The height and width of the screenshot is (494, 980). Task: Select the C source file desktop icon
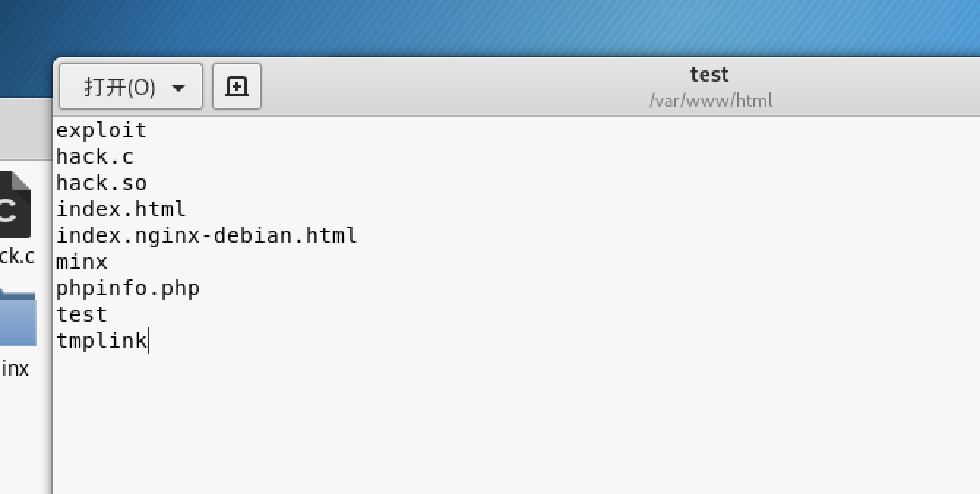(15, 205)
